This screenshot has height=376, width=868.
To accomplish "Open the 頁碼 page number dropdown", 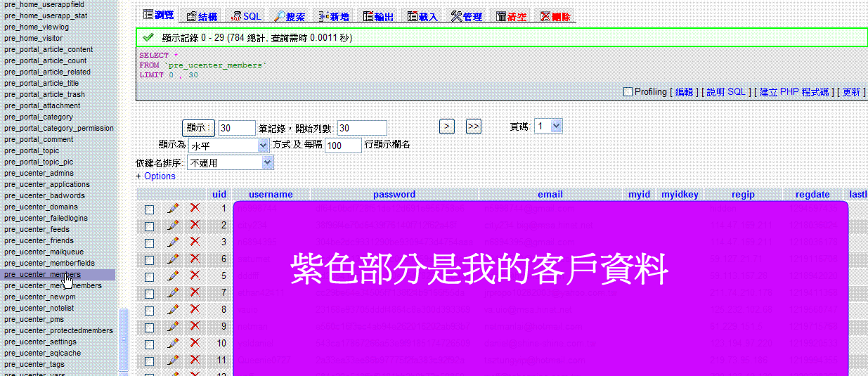I will [x=548, y=127].
